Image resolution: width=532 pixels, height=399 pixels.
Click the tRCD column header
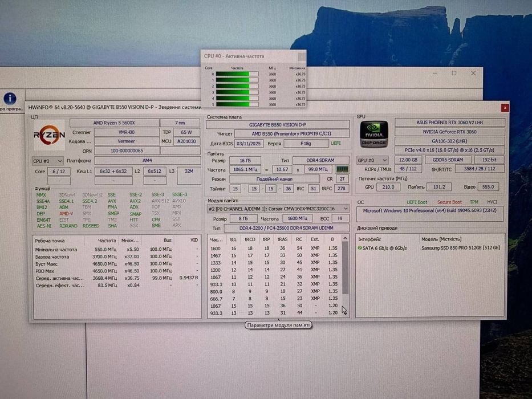tap(250, 239)
